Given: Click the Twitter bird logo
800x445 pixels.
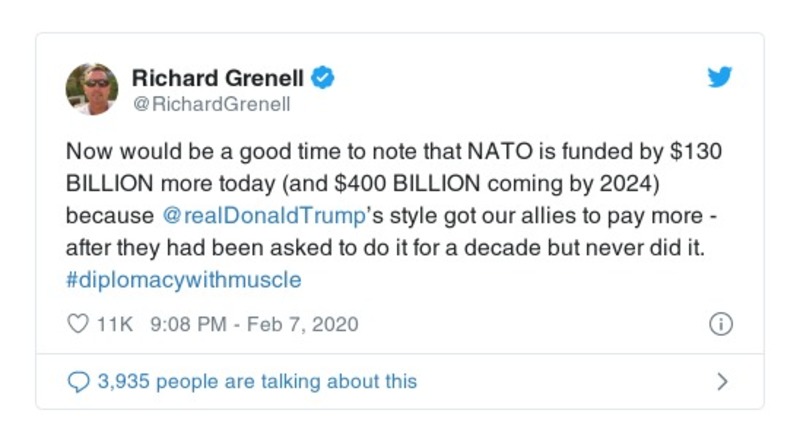Looking at the screenshot, I should click(720, 77).
